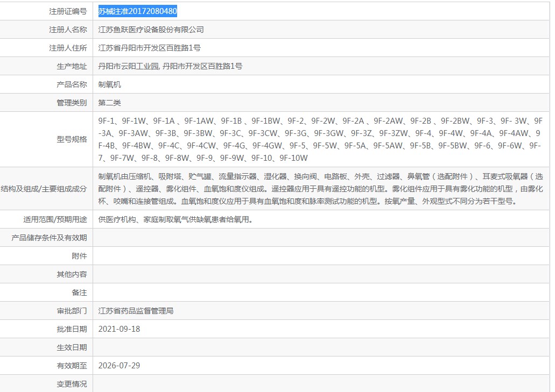Viewport: 555px width, 392px height.
Task: Click the 批准日期 label
Action: tap(72, 329)
